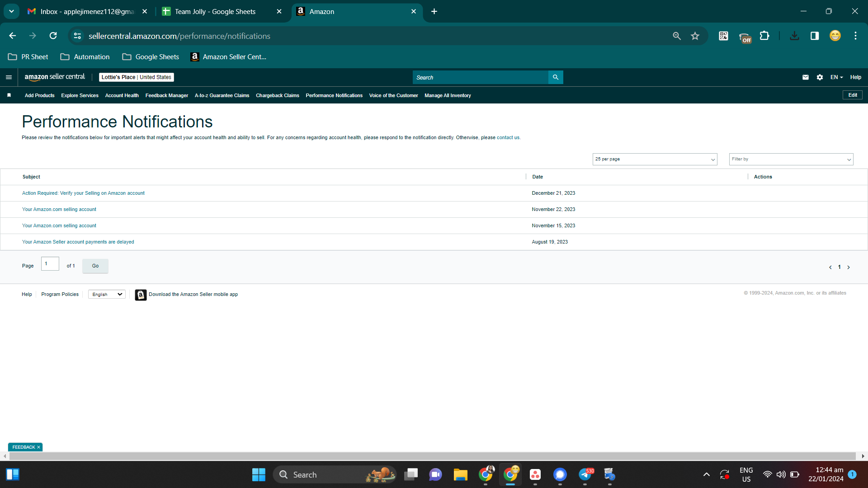Toggle the Chrome side panel
The width and height of the screenshot is (868, 488).
point(815,36)
